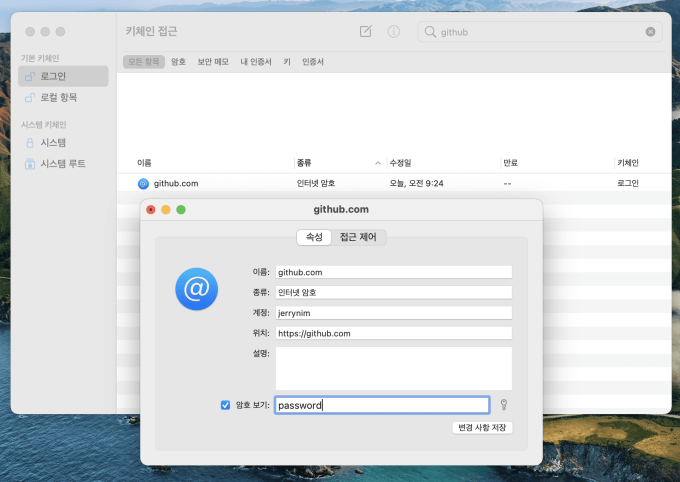Select 시스템 루트 keychain in sidebar

(x=63, y=164)
